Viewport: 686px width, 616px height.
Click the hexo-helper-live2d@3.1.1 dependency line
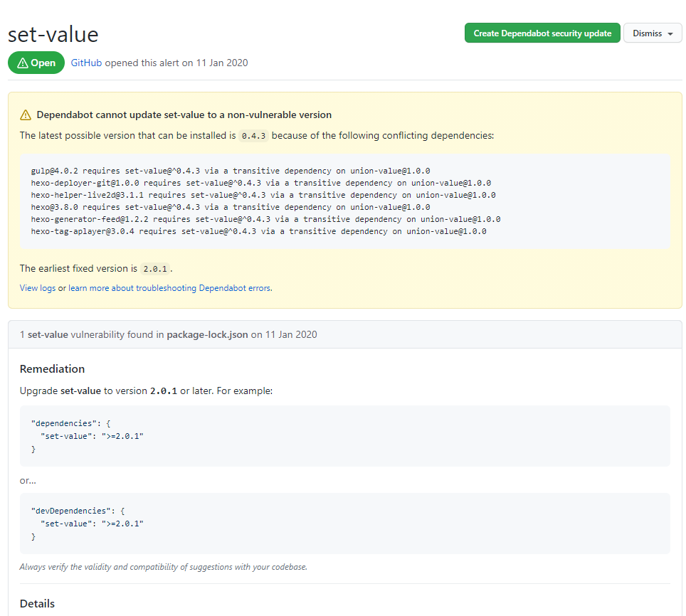(x=263, y=195)
